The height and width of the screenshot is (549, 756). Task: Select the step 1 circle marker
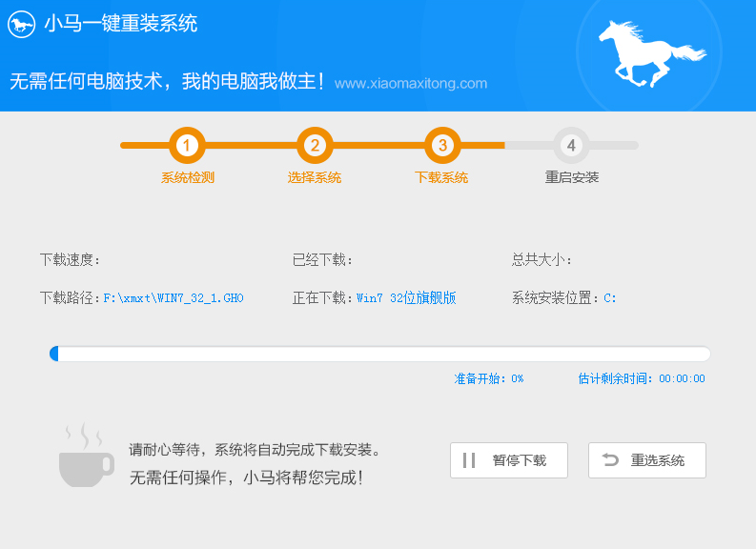coord(188,146)
